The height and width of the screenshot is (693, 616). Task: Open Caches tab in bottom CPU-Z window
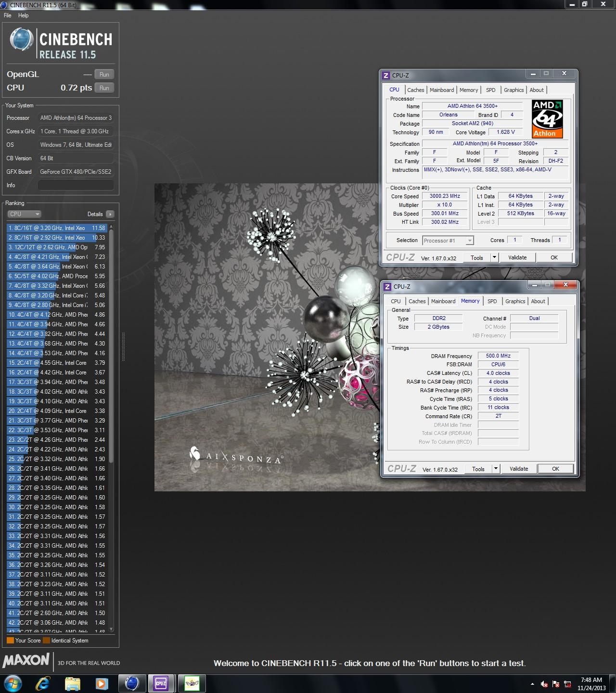[x=417, y=301]
